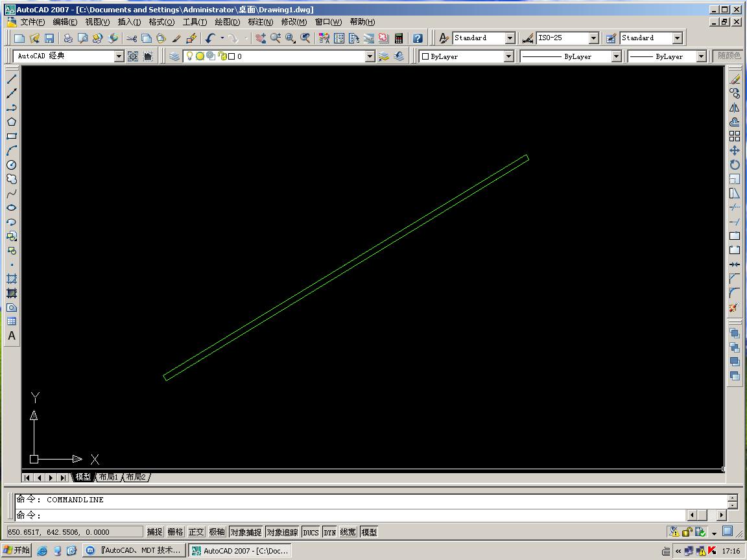Select the Offset modify tool

(735, 122)
